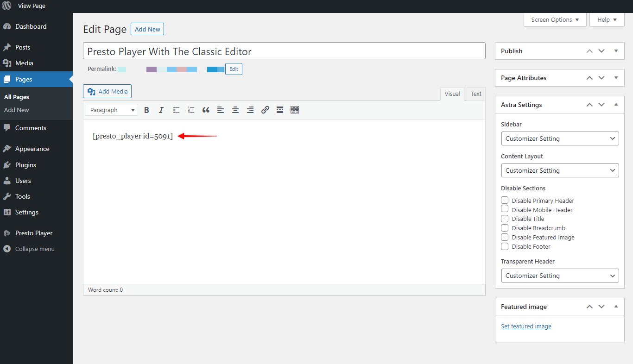
Task: Click the presto_player shortcode text
Action: 133,136
